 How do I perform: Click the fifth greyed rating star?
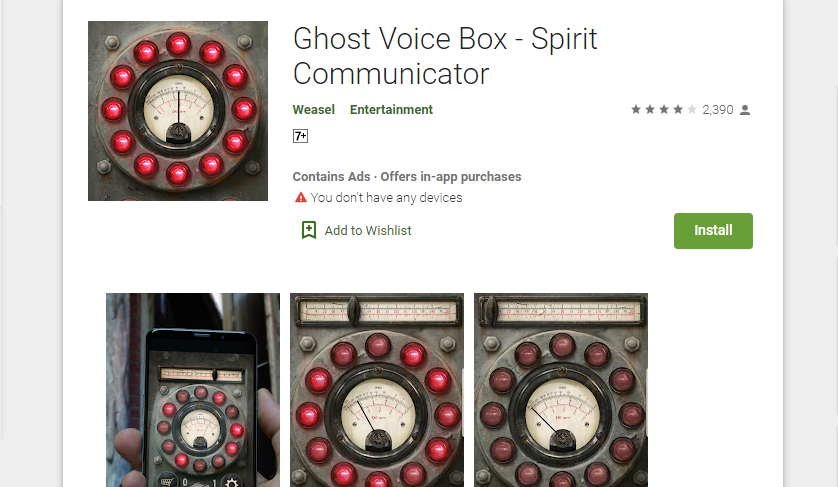(x=692, y=110)
